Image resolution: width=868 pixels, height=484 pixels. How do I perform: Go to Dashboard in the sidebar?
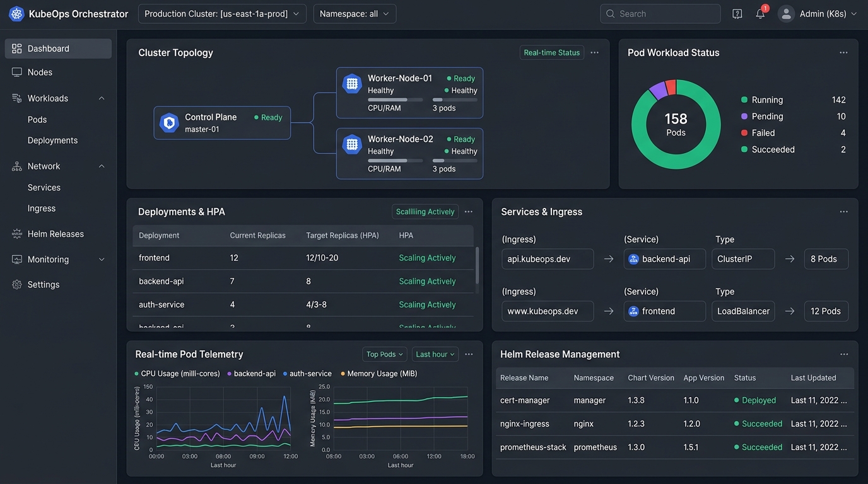(58, 49)
